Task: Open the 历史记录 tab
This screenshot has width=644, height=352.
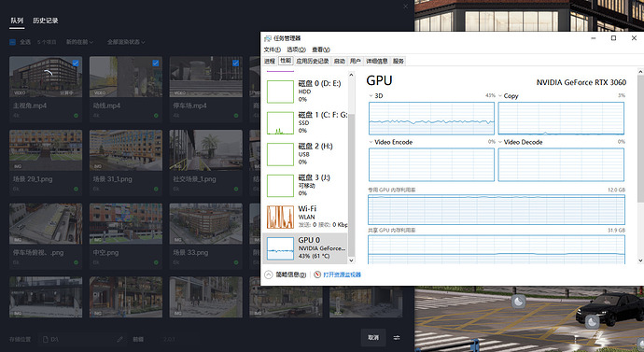Action: [45, 21]
